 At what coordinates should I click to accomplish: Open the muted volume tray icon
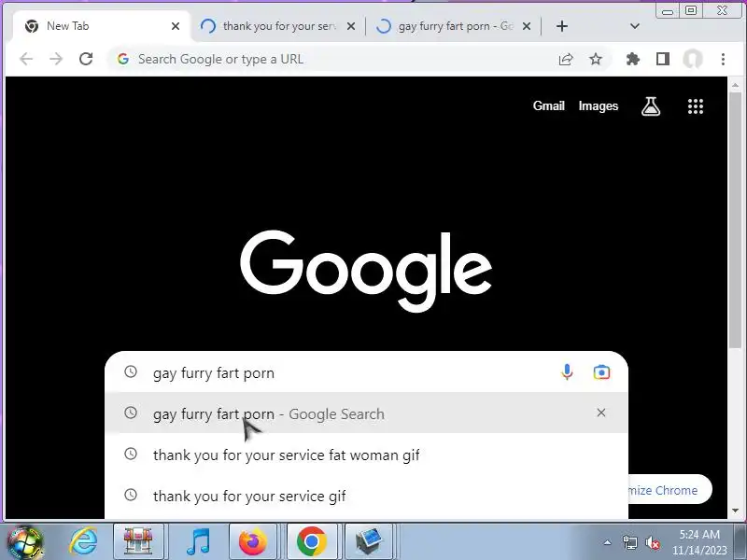(x=652, y=542)
